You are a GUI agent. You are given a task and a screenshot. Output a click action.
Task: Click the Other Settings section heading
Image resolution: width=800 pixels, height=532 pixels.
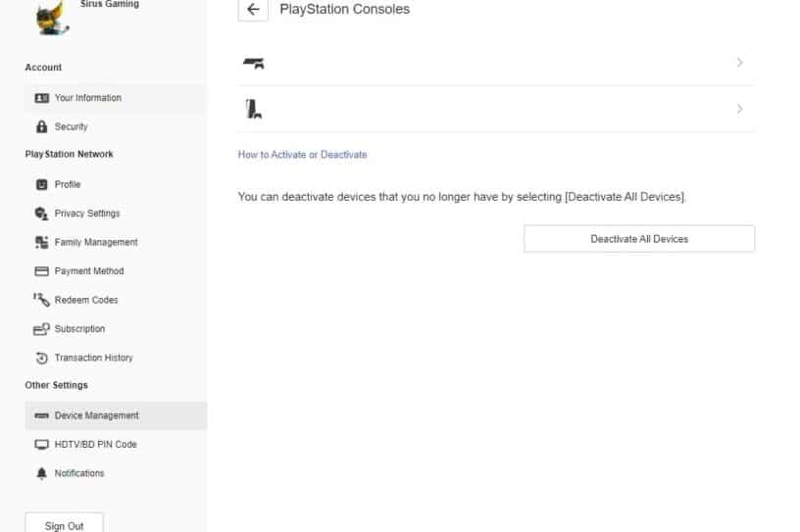pyautogui.click(x=56, y=385)
